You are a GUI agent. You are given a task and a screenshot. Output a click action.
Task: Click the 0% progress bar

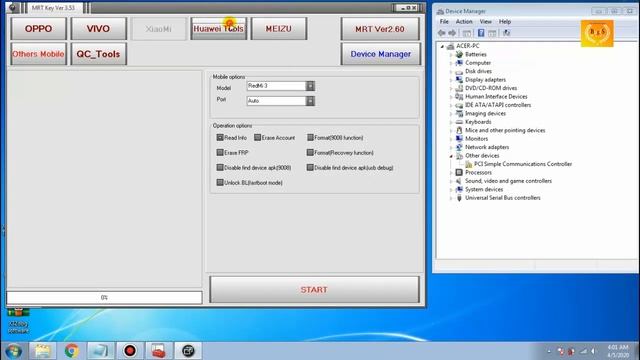coord(104,298)
